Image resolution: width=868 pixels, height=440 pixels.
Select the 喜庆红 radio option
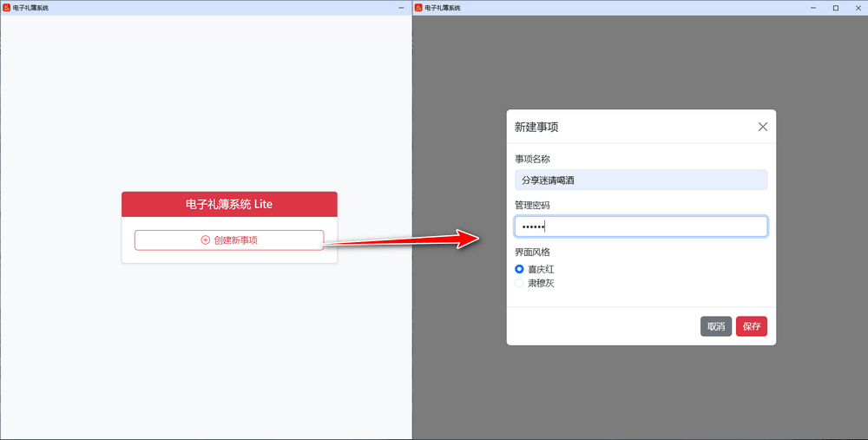519,269
